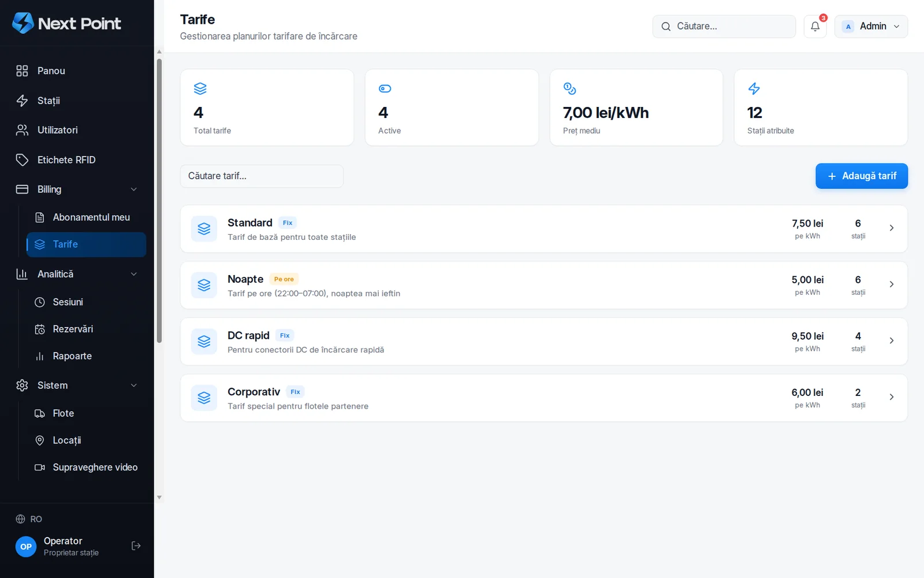Open Locații page
Screen dimensions: 924x578
click(x=86, y=440)
